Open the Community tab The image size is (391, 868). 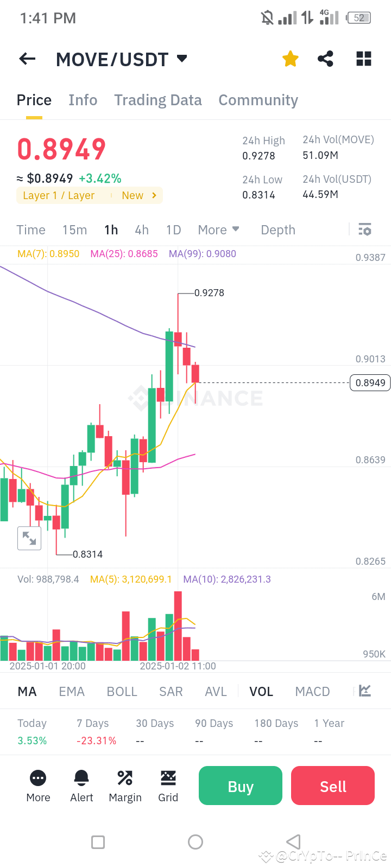tap(258, 100)
